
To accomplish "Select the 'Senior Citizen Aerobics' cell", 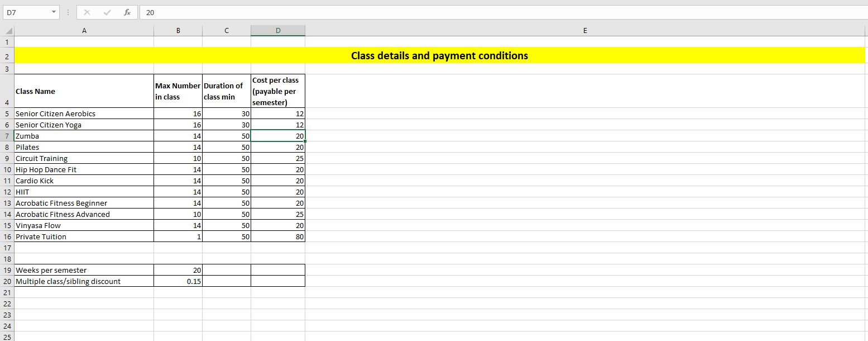I will pos(84,113).
